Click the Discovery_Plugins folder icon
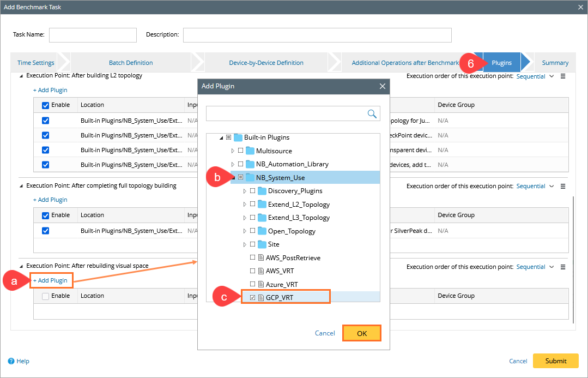The width and height of the screenshot is (588, 378). coord(262,191)
